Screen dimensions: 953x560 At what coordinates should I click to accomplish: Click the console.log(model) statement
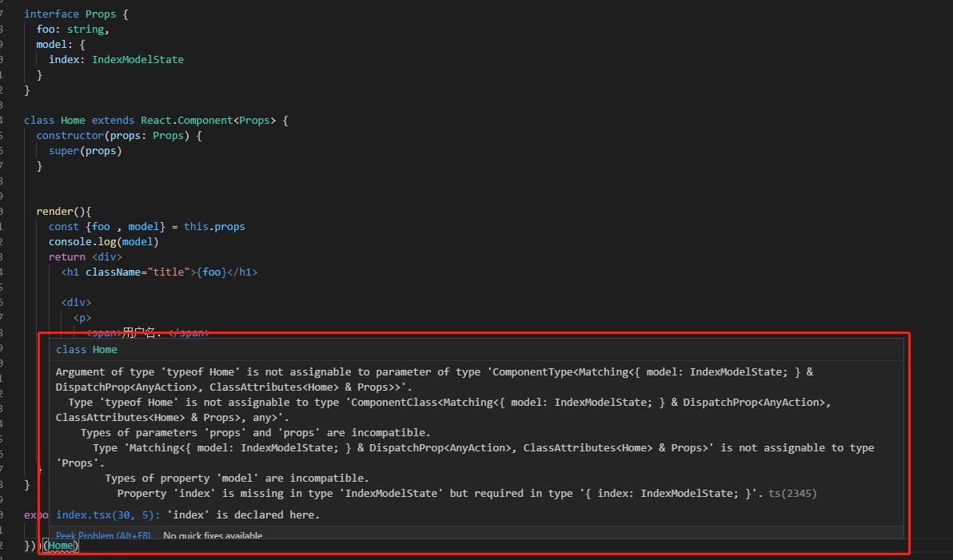point(102,241)
